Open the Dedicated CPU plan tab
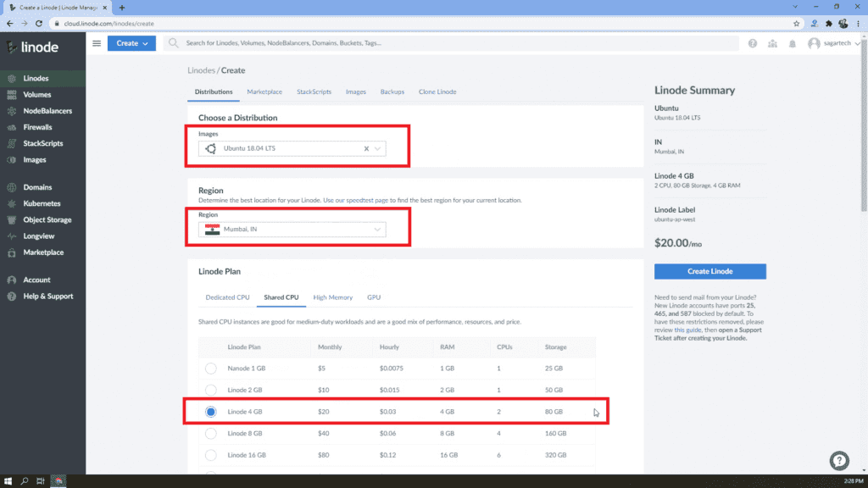The image size is (868, 488). pos(227,297)
